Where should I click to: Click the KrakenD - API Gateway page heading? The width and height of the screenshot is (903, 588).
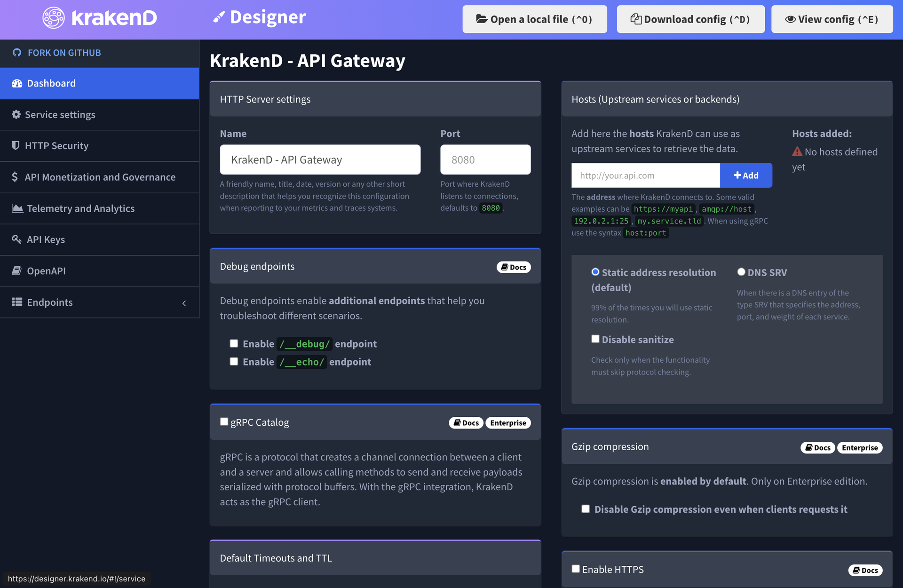point(308,61)
